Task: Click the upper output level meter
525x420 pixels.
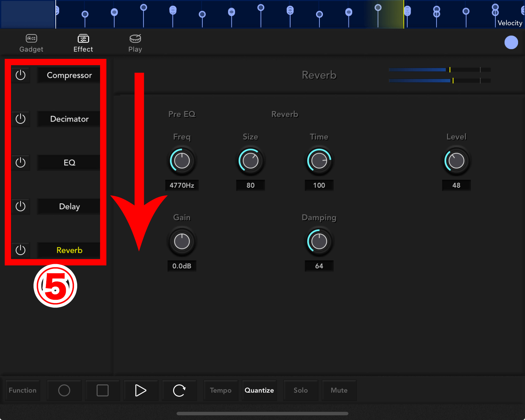Action: (x=440, y=70)
